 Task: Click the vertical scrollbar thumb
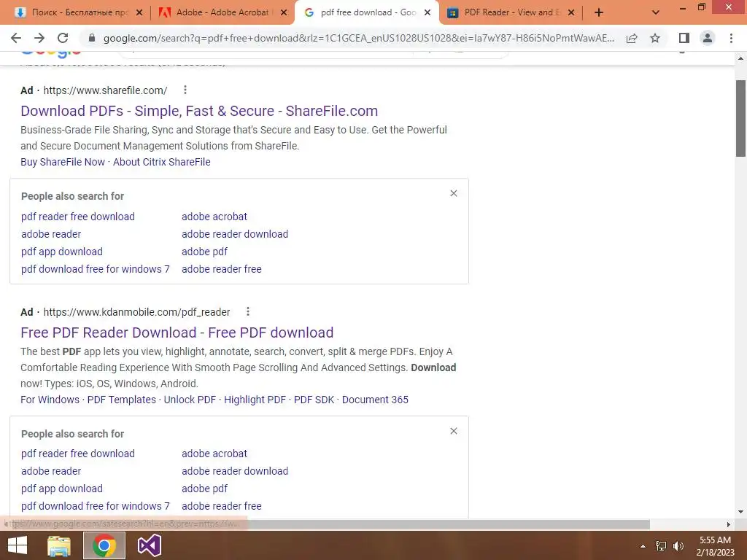[740, 119]
